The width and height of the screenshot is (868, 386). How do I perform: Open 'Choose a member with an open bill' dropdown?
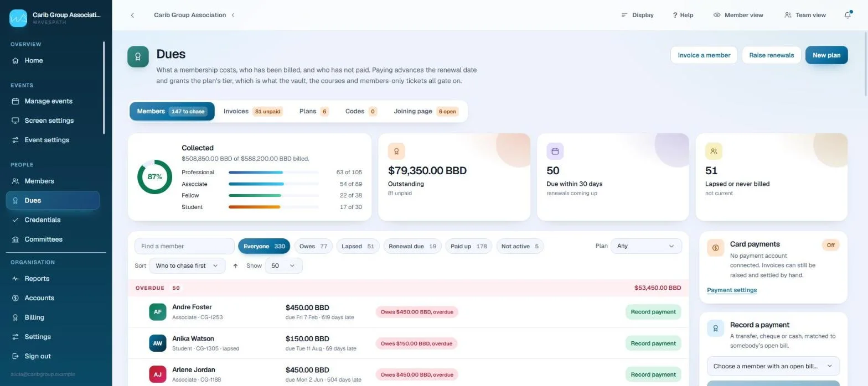tap(773, 366)
